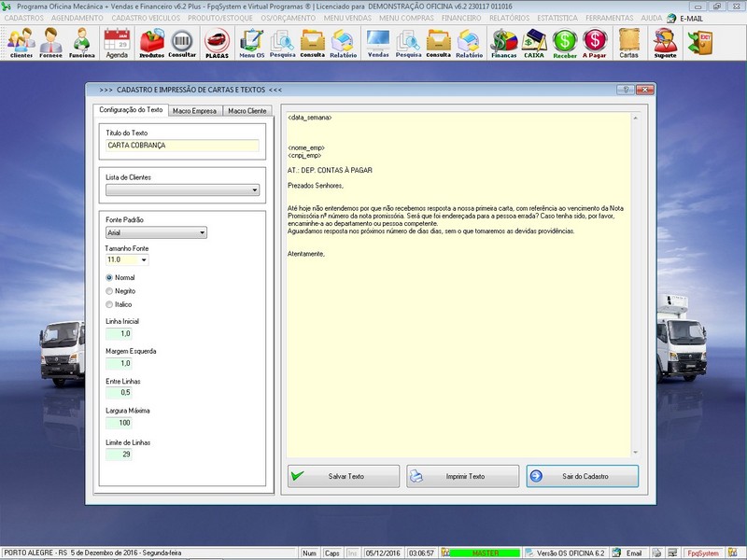Open the CADASTROS menu
The height and width of the screenshot is (560, 747).
24,18
